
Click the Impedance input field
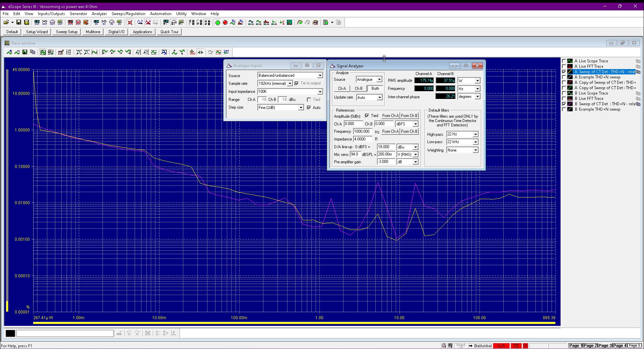[x=363, y=139]
